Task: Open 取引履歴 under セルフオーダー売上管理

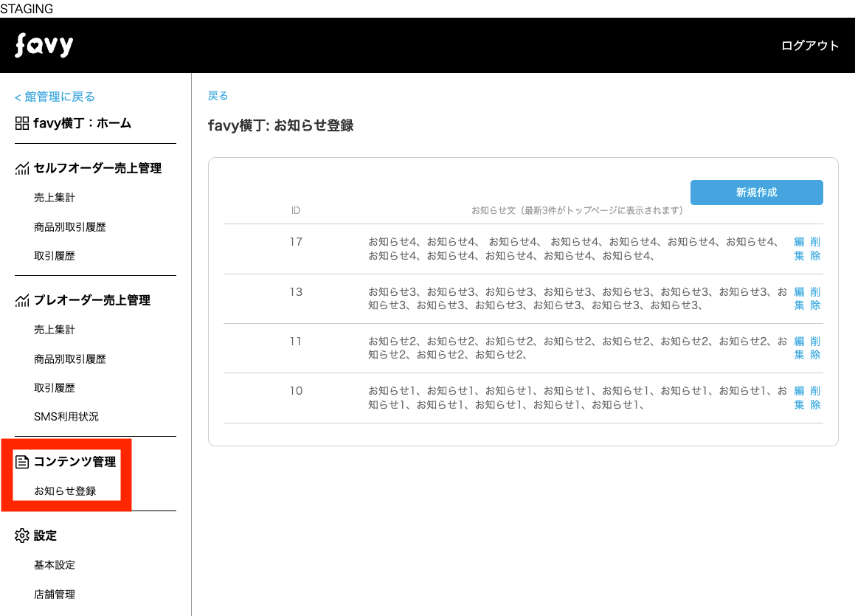Action: coord(55,256)
